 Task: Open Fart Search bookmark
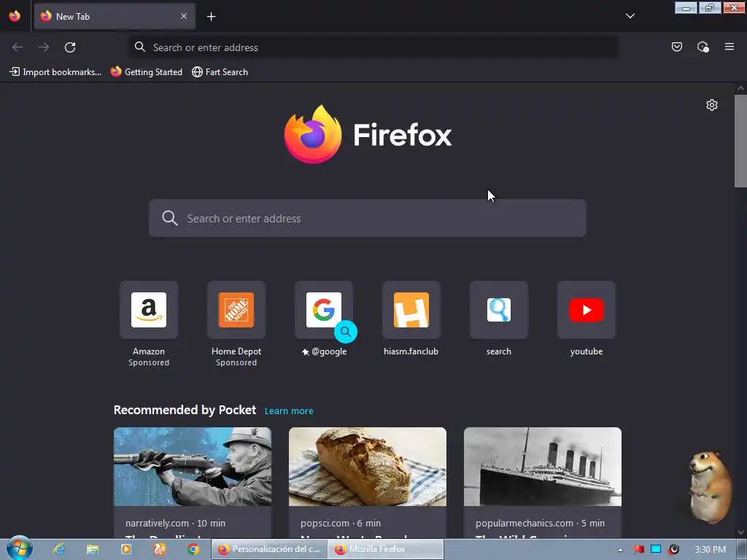pyautogui.click(x=220, y=72)
